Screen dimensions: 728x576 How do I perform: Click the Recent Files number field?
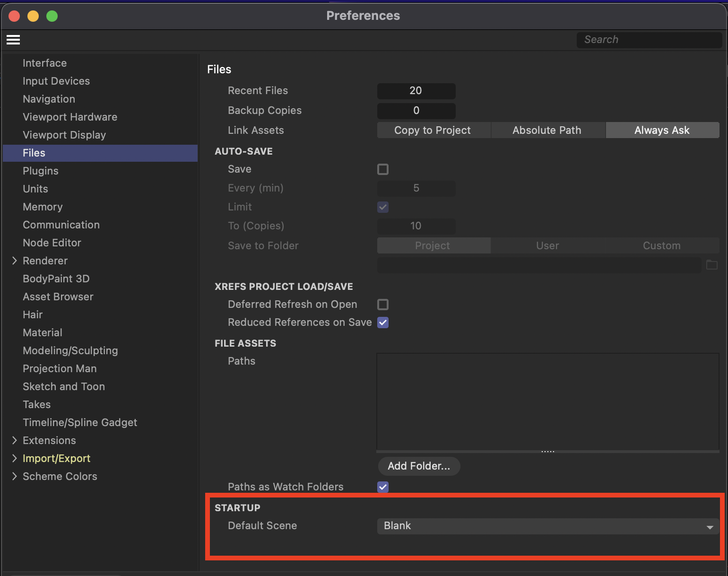[x=416, y=91]
